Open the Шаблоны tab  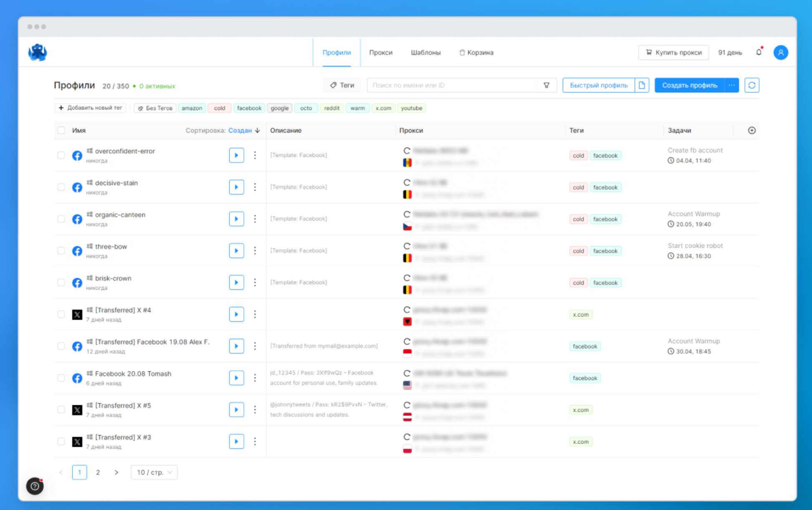pos(426,53)
